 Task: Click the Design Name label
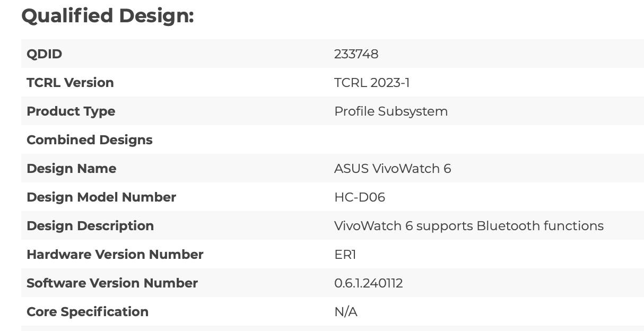pos(71,169)
